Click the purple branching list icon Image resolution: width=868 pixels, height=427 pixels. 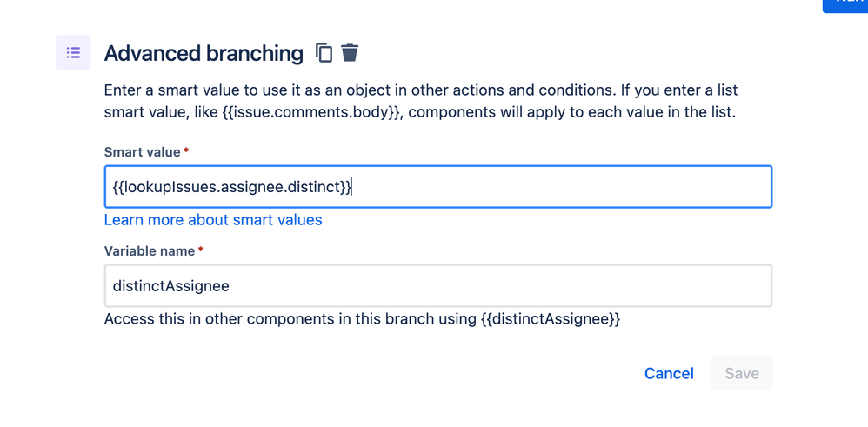click(73, 53)
